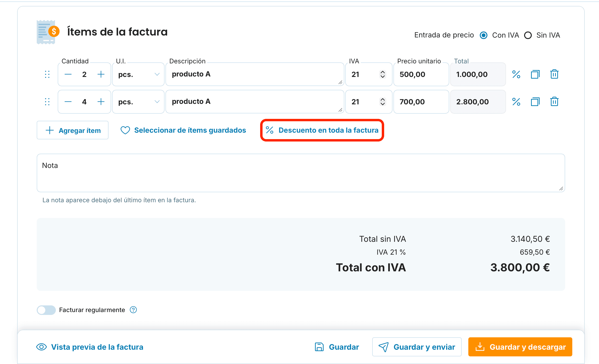This screenshot has height=364, width=599.
Task: Apply Descuento en toda la factura
Action: point(322,130)
